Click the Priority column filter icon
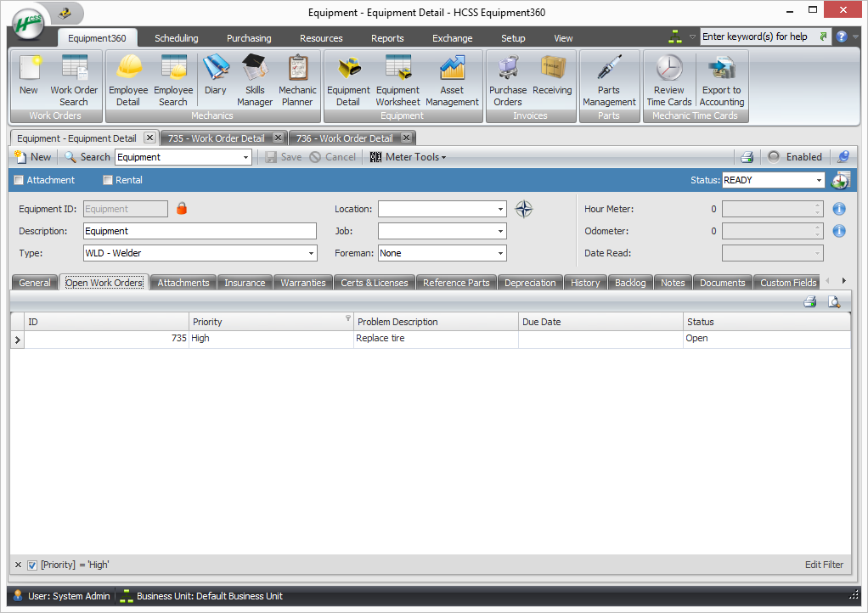This screenshot has width=868, height=613. pyautogui.click(x=347, y=318)
